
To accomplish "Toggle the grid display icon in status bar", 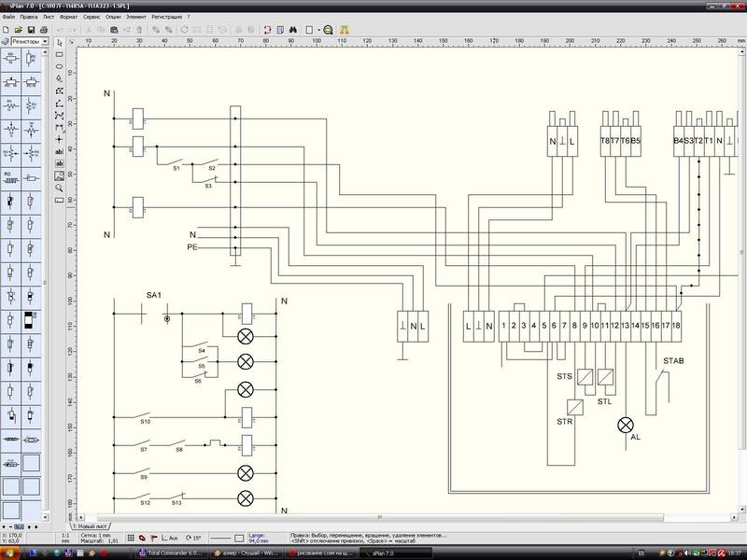I will click(x=131, y=538).
